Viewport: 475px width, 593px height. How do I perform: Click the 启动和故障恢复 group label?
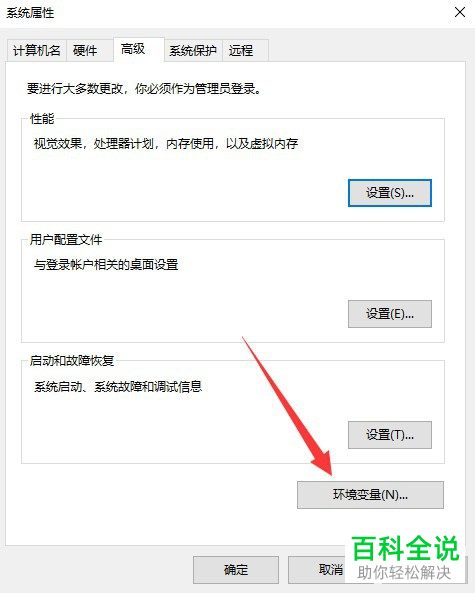[72, 360]
